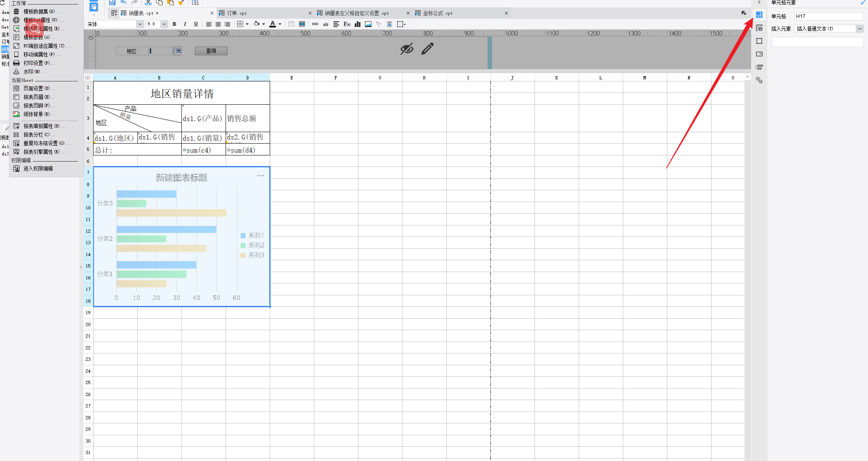
Task: Open 进入权限编辑 menu item
Action: tap(33, 169)
